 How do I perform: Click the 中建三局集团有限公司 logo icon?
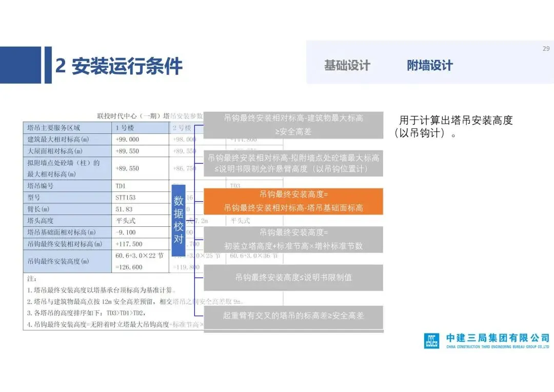pyautogui.click(x=431, y=341)
